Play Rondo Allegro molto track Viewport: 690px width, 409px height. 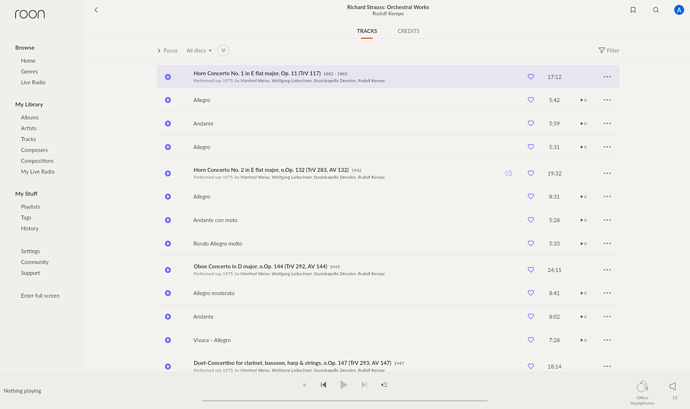168,243
